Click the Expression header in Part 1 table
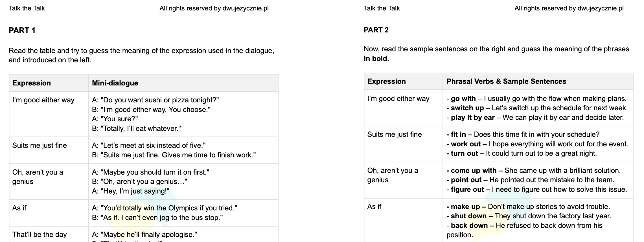Image resolution: width=644 pixels, height=242 pixels. tap(32, 83)
